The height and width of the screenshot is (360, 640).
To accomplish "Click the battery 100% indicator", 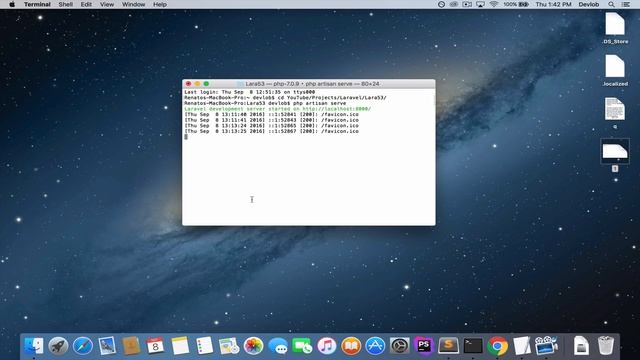I will [x=516, y=4].
